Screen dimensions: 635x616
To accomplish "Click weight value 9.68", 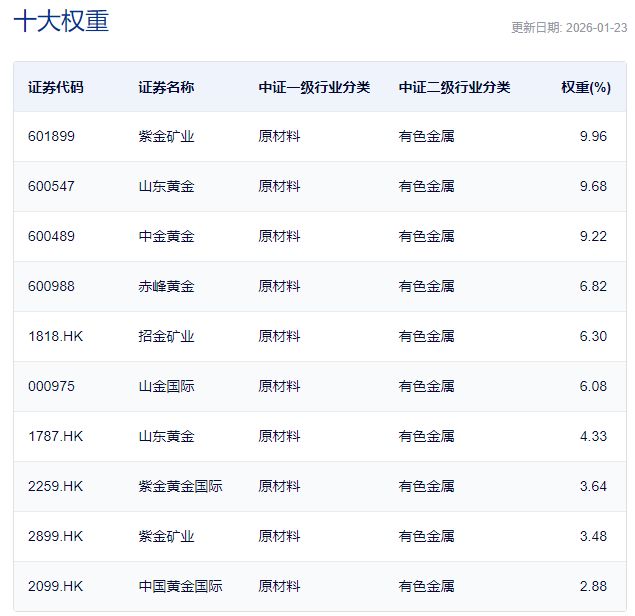I will [593, 186].
